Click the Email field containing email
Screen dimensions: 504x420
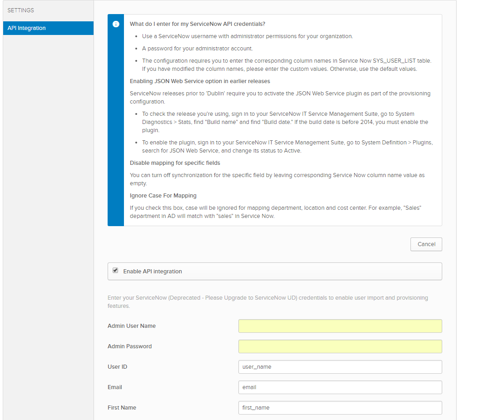[x=340, y=387]
